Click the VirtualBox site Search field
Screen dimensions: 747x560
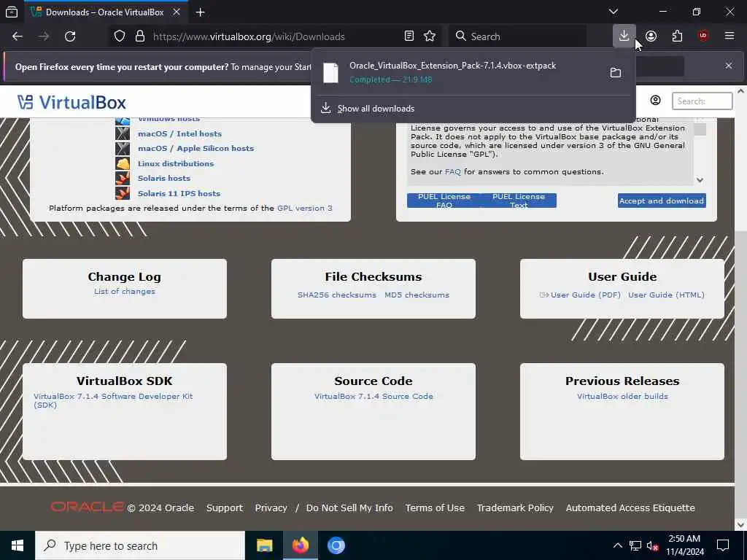tap(702, 101)
